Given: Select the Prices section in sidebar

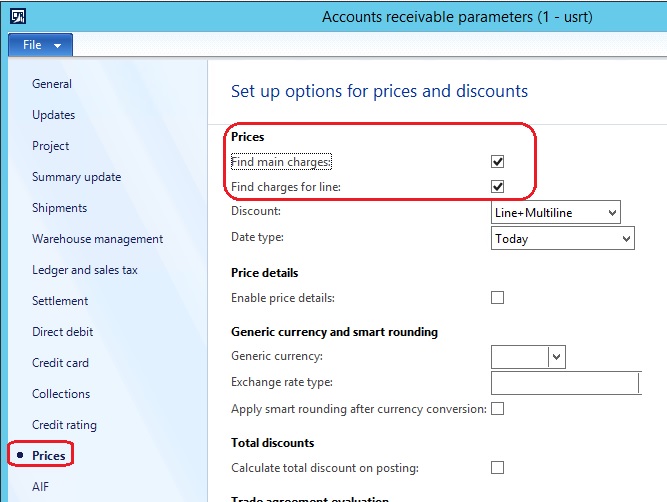Looking at the screenshot, I should point(49,456).
